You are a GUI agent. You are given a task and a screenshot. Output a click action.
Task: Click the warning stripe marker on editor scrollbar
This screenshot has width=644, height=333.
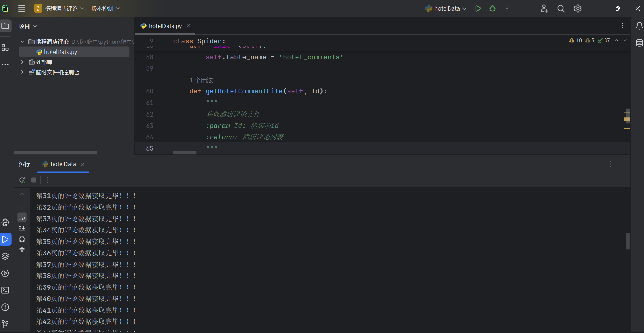pos(627,119)
